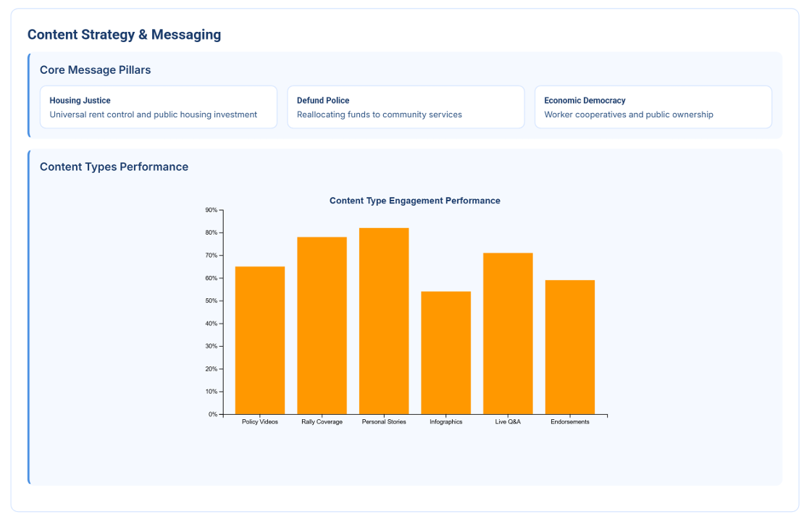Click the Live Q&A bar
This screenshot has height=517, width=812.
(508, 334)
